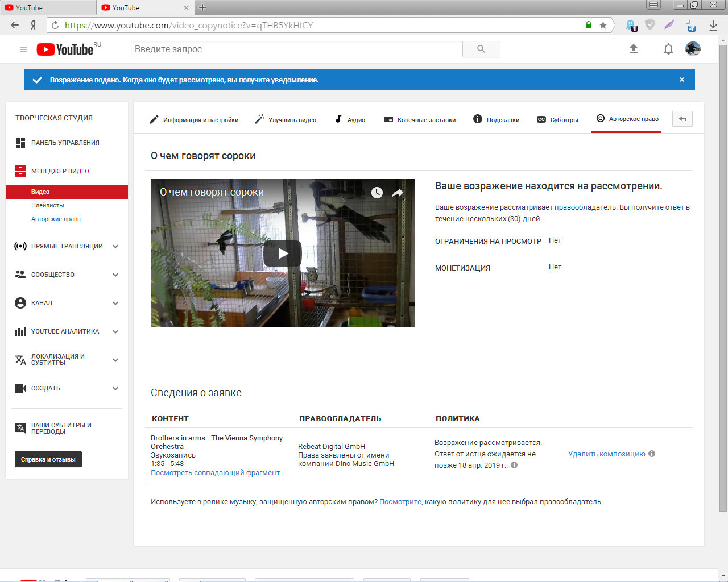This screenshot has height=582, width=728.
Task: Open the Плейлисты sidebar item
Action: (48, 205)
